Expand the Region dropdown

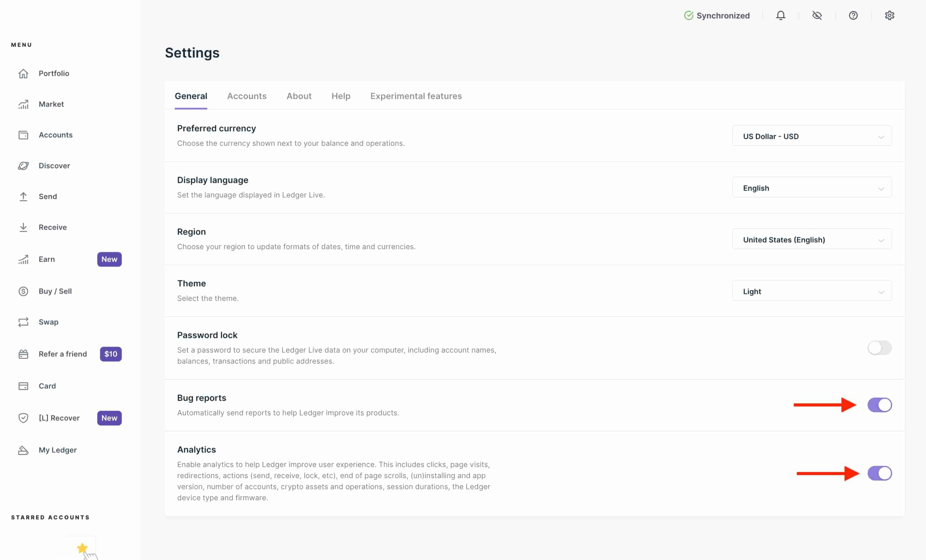click(811, 239)
